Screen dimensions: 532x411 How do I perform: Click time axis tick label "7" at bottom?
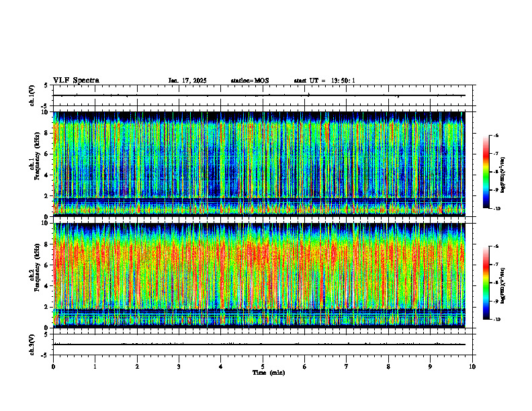pyautogui.click(x=347, y=367)
